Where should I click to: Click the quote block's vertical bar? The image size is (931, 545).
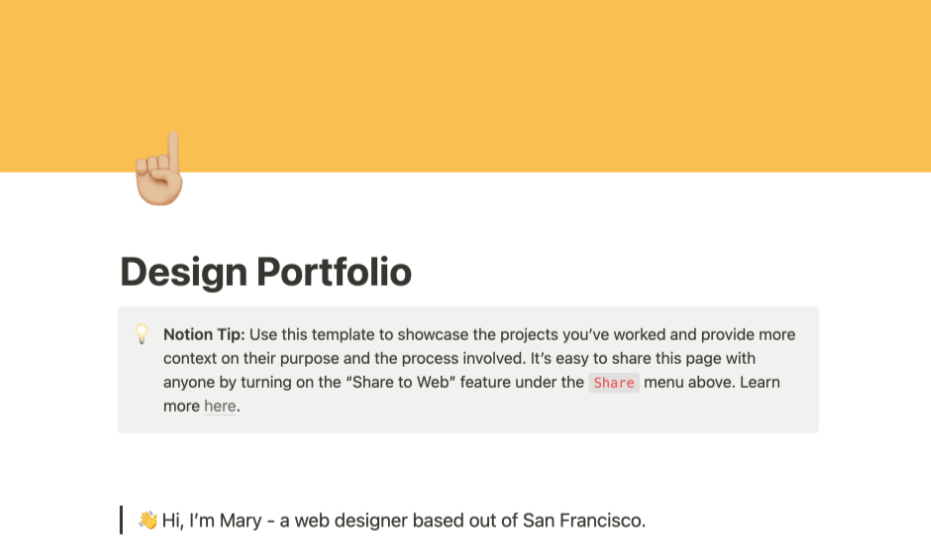click(121, 520)
